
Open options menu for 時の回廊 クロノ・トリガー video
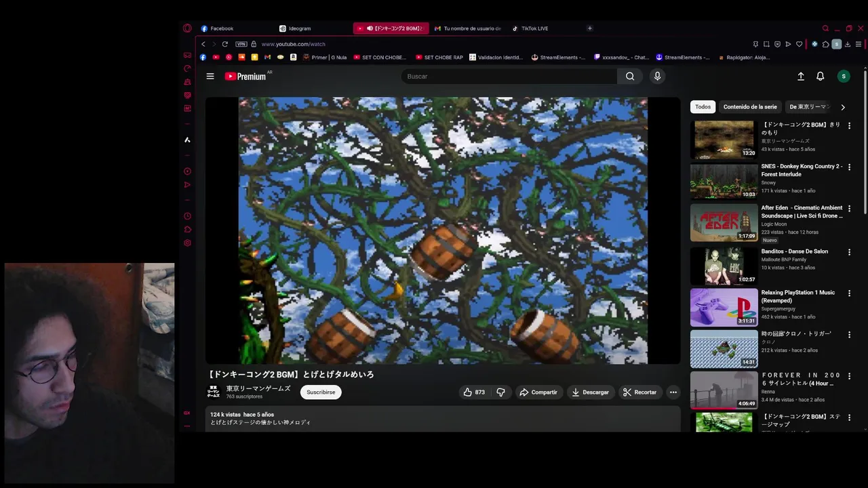(849, 335)
